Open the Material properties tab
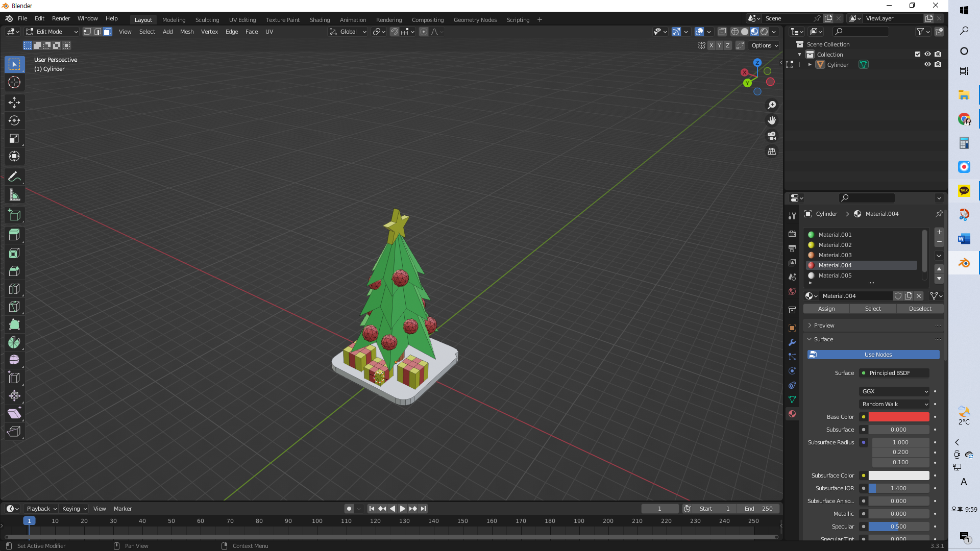The height and width of the screenshot is (551, 980). pos(792,414)
